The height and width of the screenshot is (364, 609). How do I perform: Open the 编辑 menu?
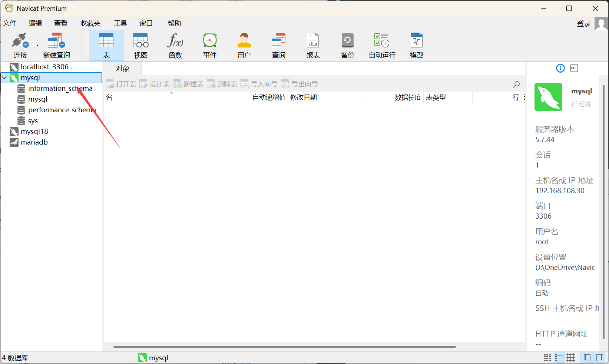pyautogui.click(x=35, y=23)
